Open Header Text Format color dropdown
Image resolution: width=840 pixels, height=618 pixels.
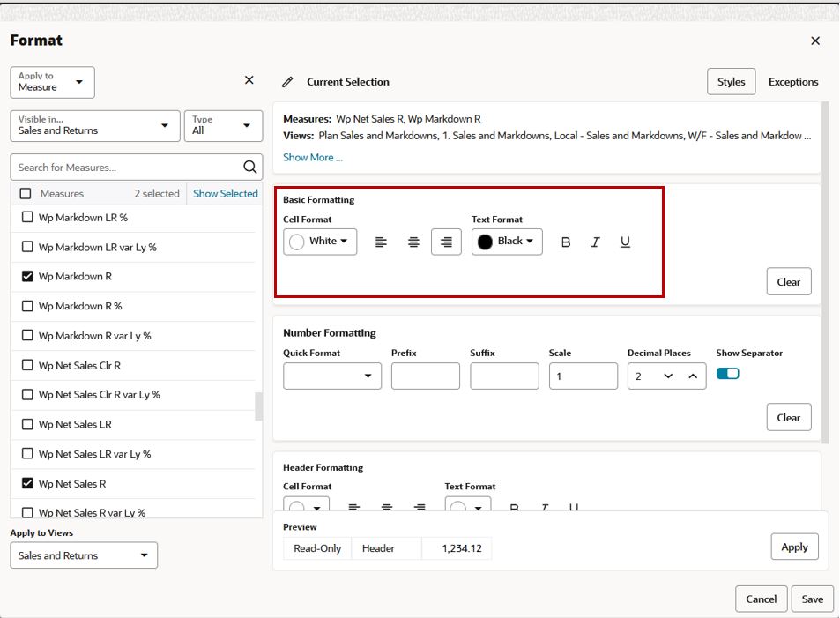(x=468, y=504)
